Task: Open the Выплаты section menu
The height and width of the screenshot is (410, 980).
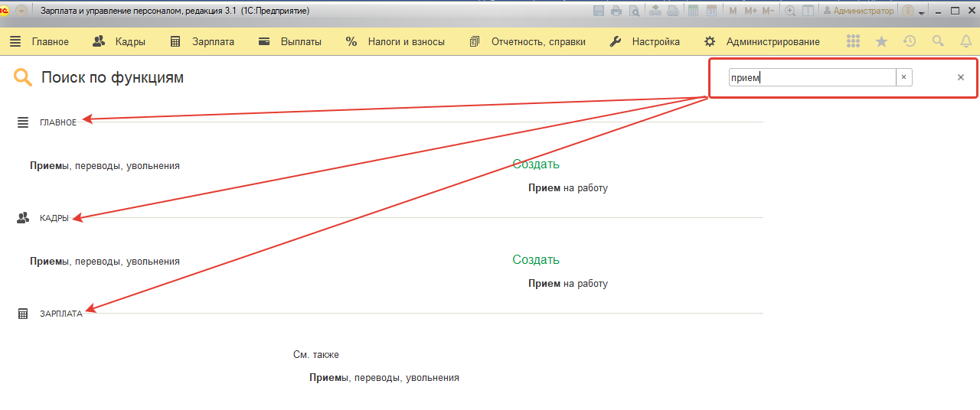Action: (x=290, y=42)
